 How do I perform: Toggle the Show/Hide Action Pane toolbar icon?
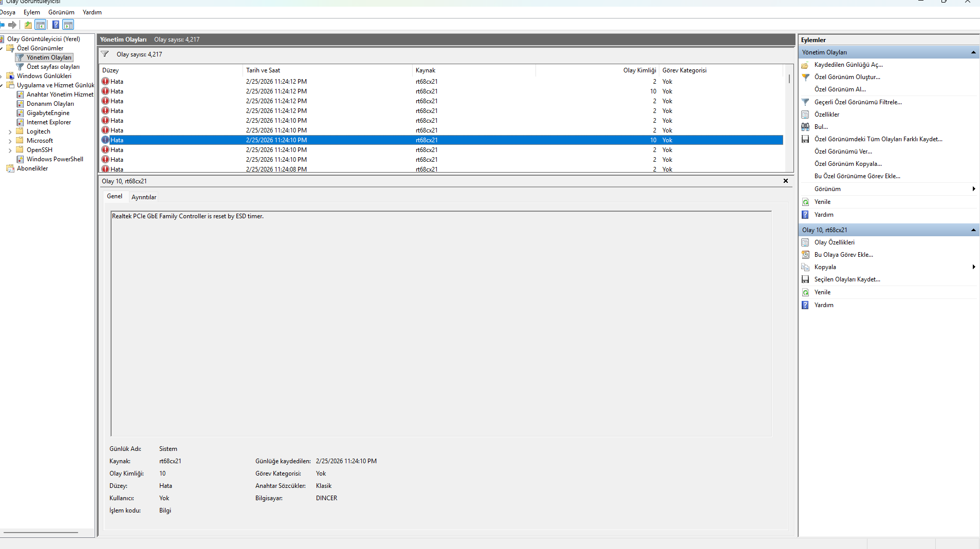coord(68,25)
